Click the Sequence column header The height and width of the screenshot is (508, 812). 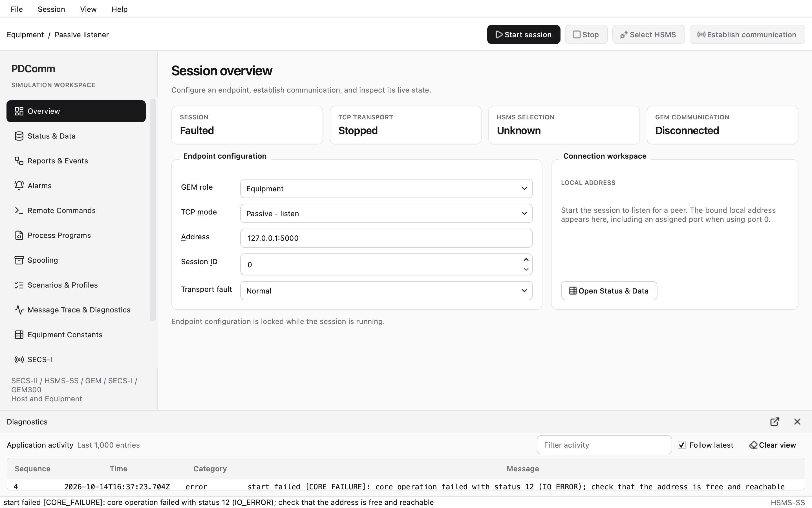pyautogui.click(x=32, y=469)
